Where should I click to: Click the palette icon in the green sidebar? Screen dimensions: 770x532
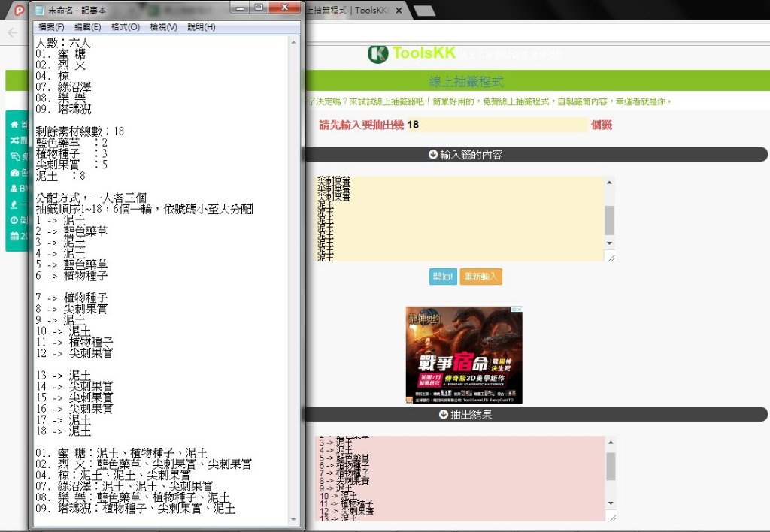pyautogui.click(x=14, y=172)
